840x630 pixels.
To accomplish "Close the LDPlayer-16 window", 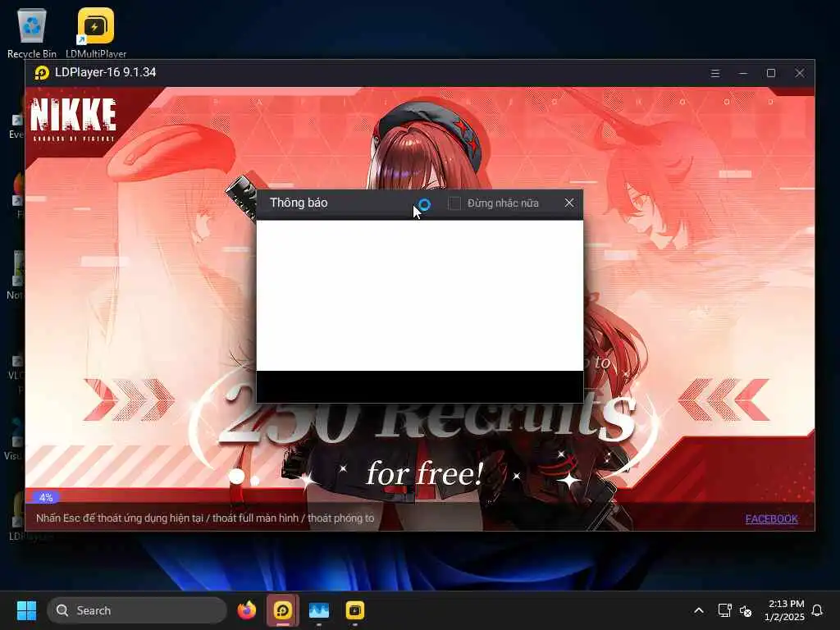I will (x=799, y=73).
